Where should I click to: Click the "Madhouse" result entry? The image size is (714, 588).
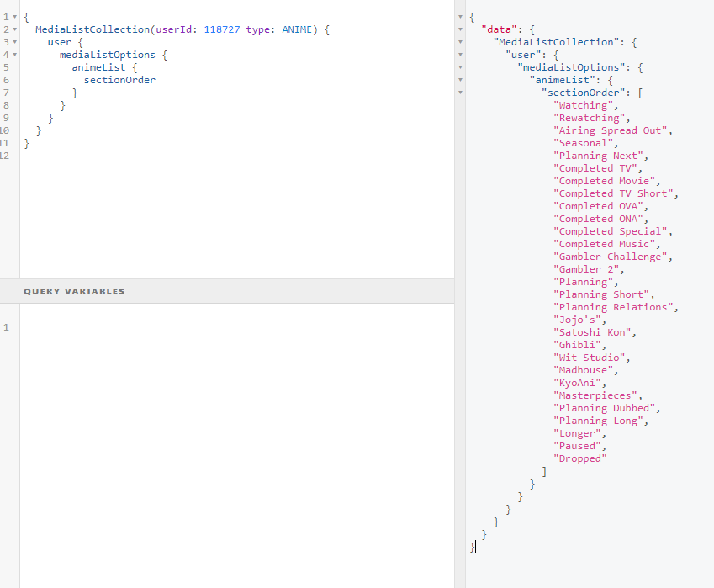coord(584,370)
